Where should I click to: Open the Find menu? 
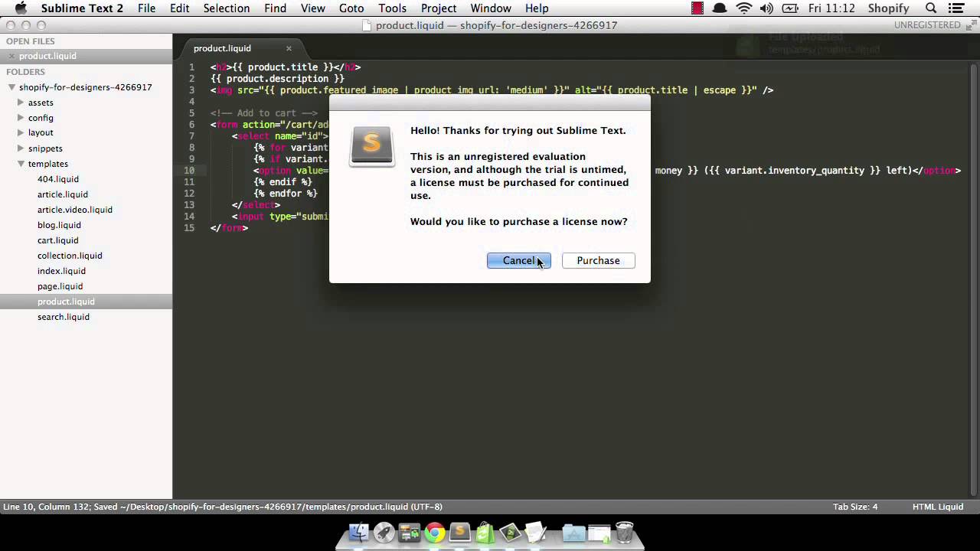(275, 8)
